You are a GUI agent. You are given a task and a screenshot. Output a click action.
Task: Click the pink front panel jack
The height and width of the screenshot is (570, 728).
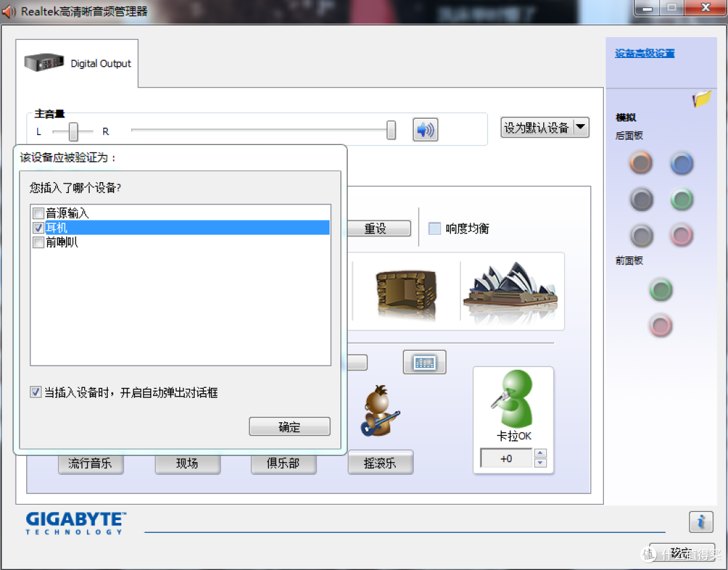[x=661, y=325]
